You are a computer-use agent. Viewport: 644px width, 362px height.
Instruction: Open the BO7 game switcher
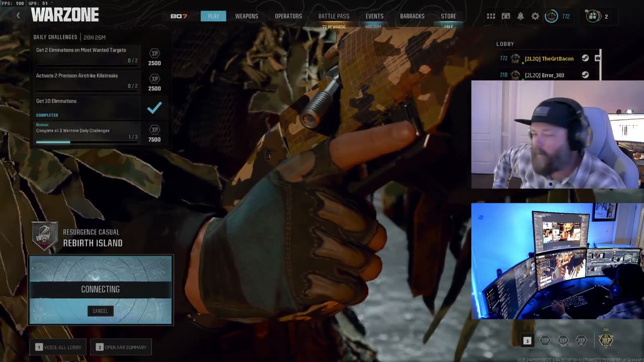point(179,16)
